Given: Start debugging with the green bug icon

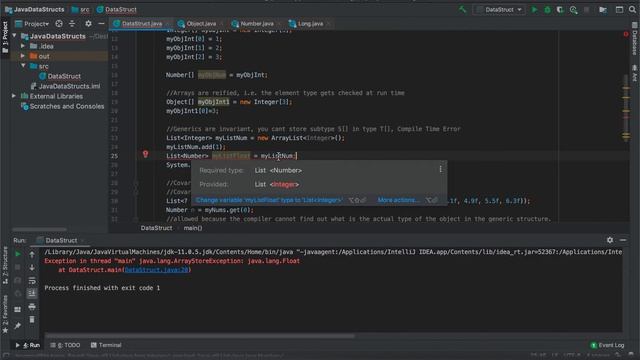Looking at the screenshot, I should (547, 9).
